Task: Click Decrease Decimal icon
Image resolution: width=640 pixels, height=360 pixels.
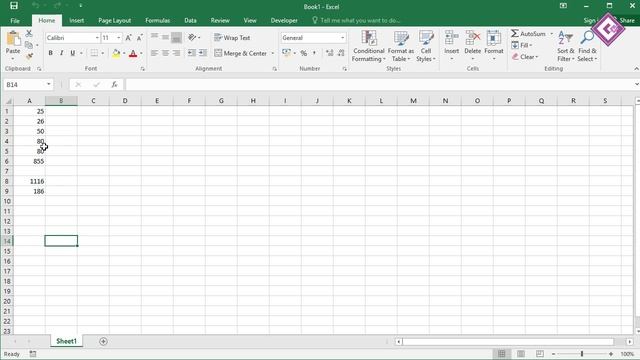Action: 341,53
